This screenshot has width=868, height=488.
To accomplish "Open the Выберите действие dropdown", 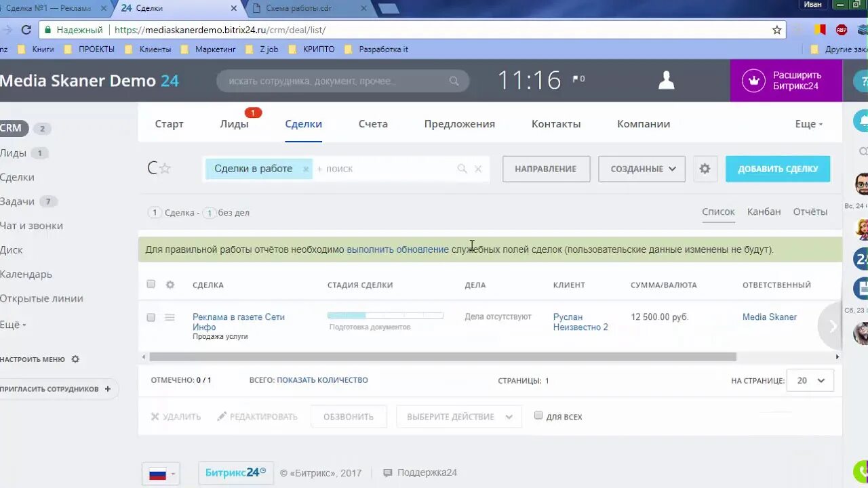I will (x=459, y=417).
